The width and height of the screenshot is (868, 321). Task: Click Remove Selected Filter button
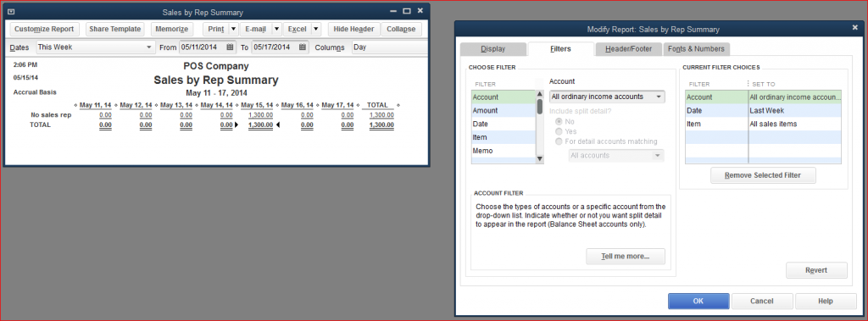(763, 175)
